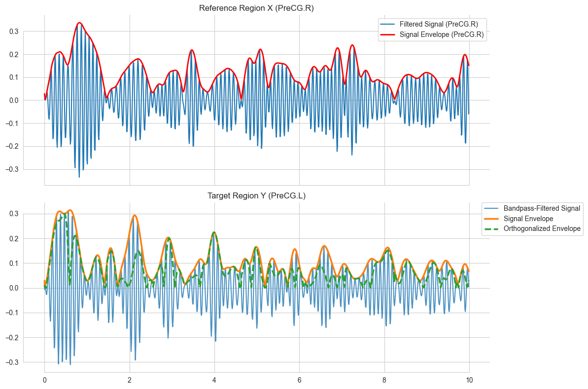The image size is (588, 389).
Task: Click the 'Reference Region X (PreCG.R)' title
Action: pyautogui.click(x=256, y=8)
